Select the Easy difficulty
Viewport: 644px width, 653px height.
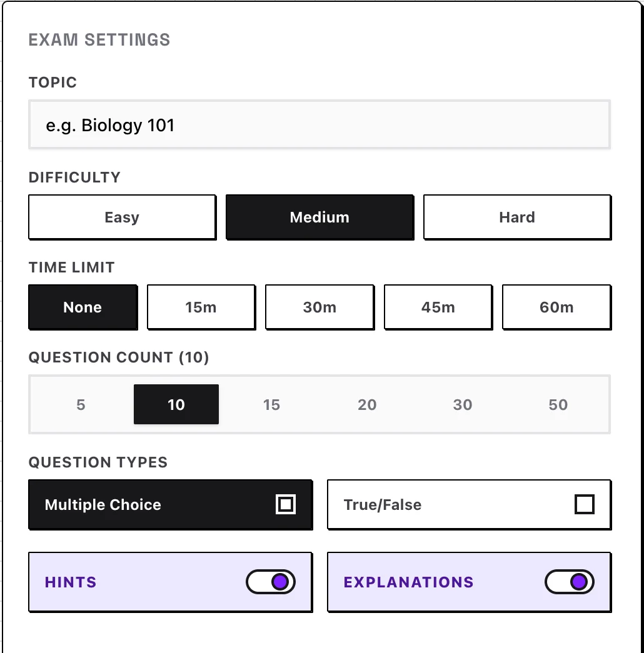(122, 217)
